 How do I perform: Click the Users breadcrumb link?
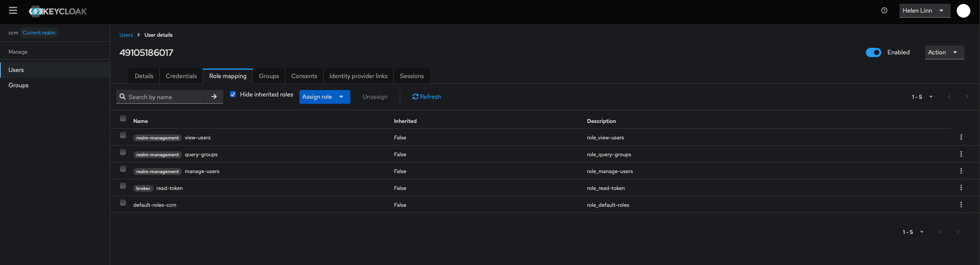point(126,35)
